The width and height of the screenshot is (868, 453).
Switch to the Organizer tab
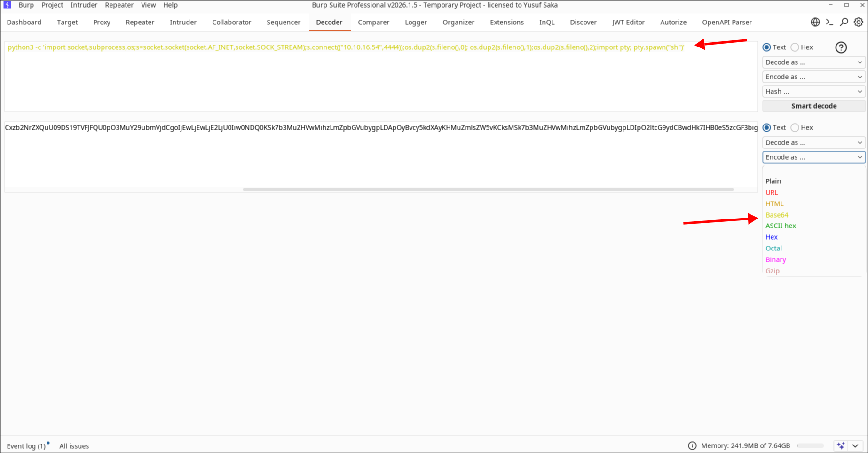458,22
